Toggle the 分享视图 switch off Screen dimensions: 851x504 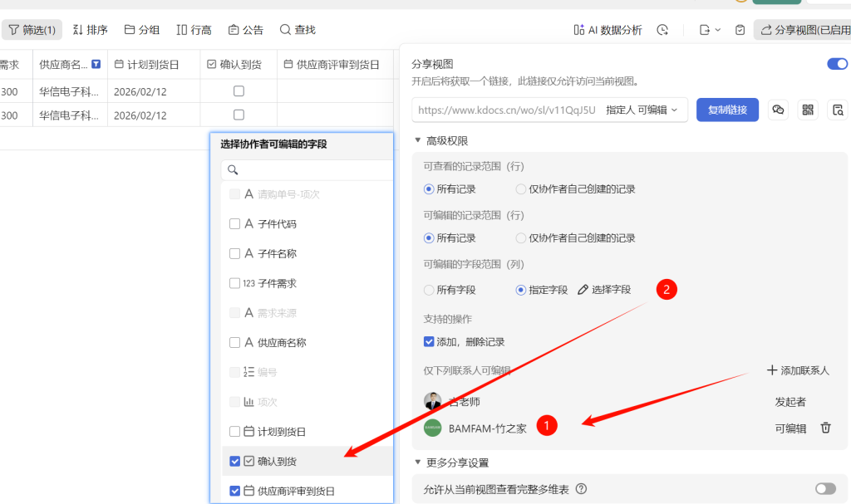(837, 64)
